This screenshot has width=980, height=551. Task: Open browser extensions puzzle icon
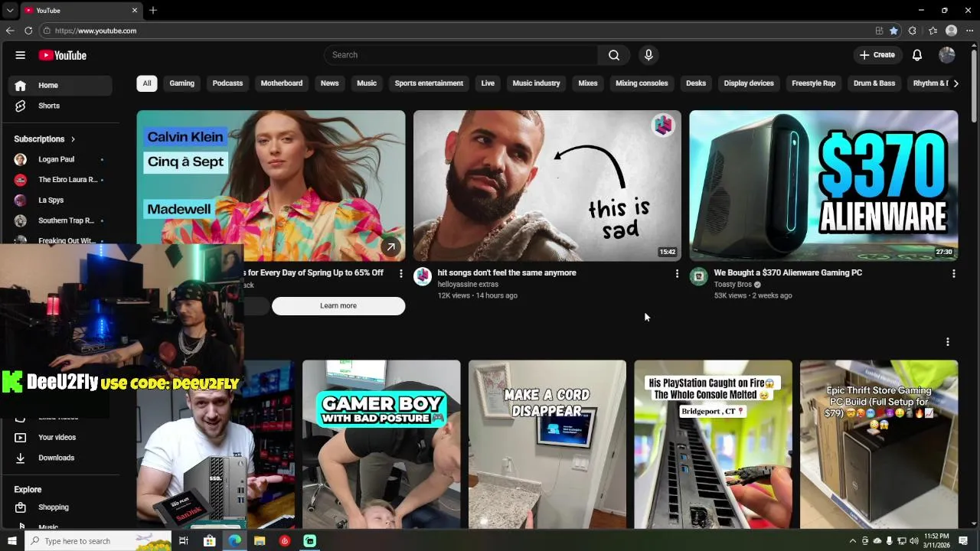pos(912,31)
